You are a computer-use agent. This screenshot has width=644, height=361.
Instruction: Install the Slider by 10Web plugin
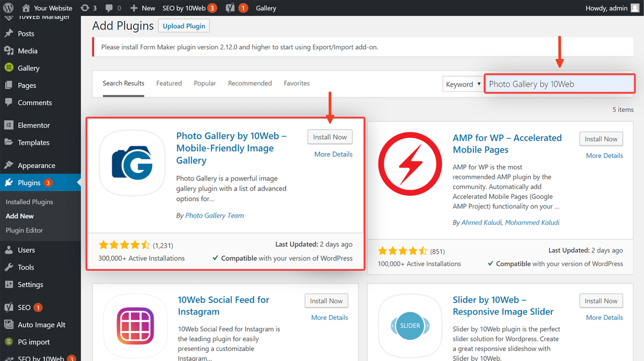(x=601, y=301)
